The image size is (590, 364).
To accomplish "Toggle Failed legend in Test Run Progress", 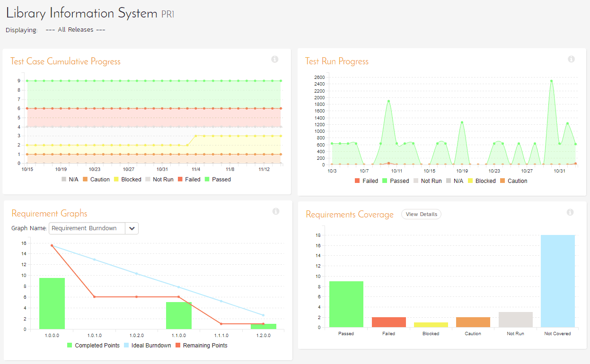I will 366,181.
